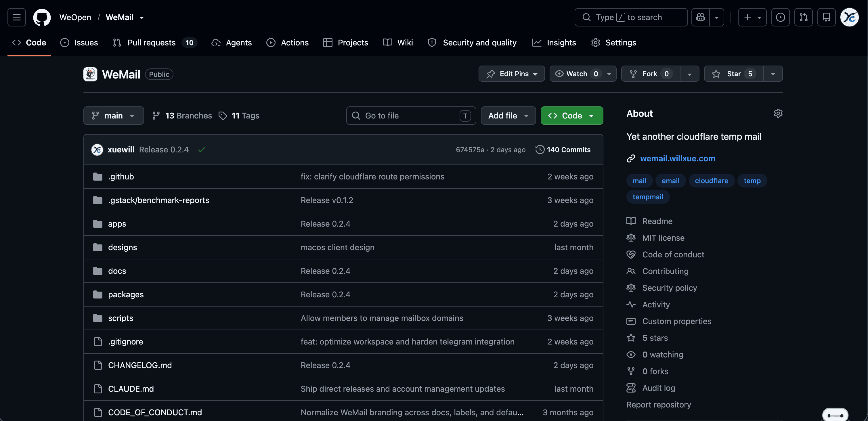This screenshot has height=421, width=868.
Task: Click the commit history clock icon
Action: pyautogui.click(x=540, y=150)
